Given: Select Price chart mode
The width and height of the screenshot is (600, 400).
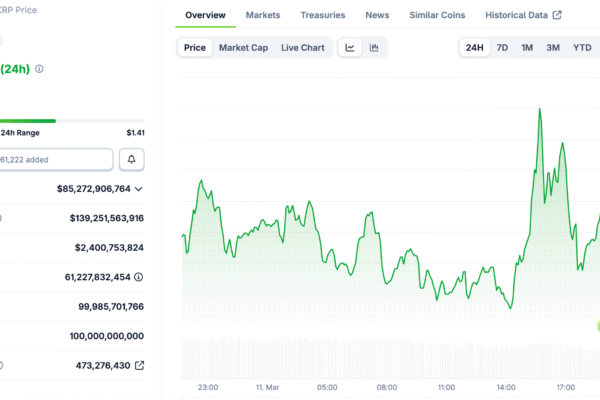Looking at the screenshot, I should click(195, 48).
